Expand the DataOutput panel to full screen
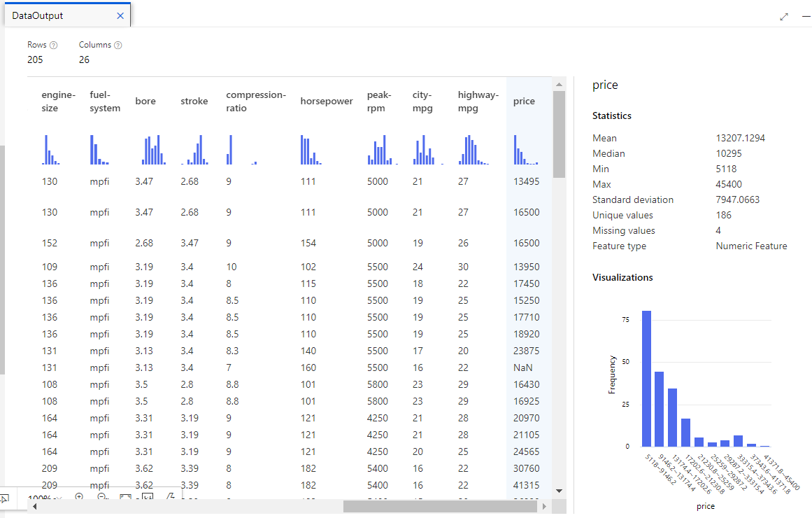812x518 pixels. point(784,17)
